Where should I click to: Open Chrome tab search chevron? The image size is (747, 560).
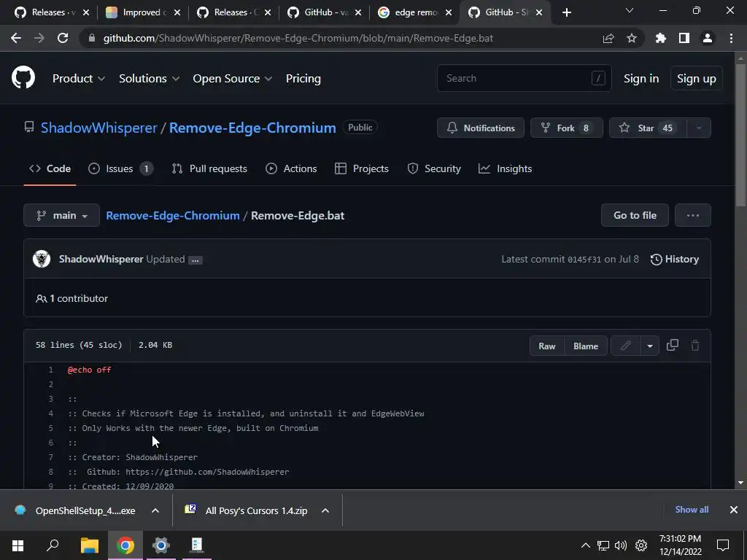point(630,10)
